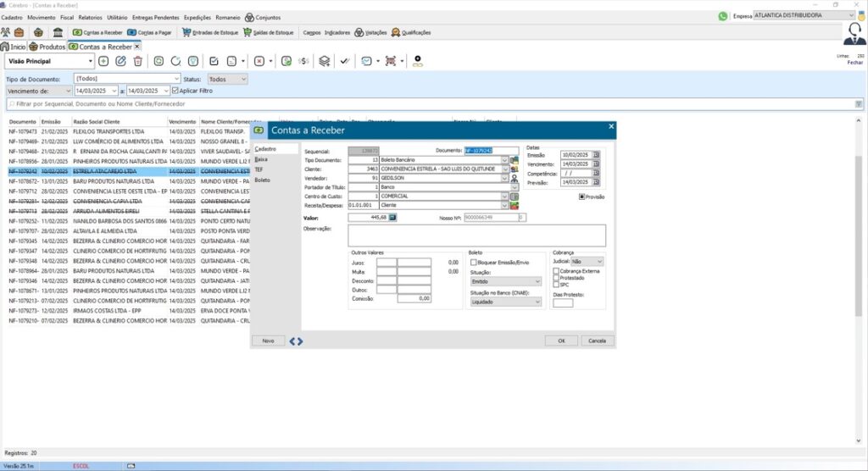This screenshot has width=868, height=471.
Task: Open the Movimento menu
Action: (42, 18)
